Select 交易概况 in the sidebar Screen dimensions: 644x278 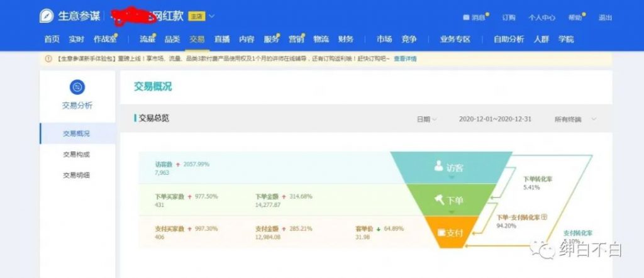(x=77, y=133)
